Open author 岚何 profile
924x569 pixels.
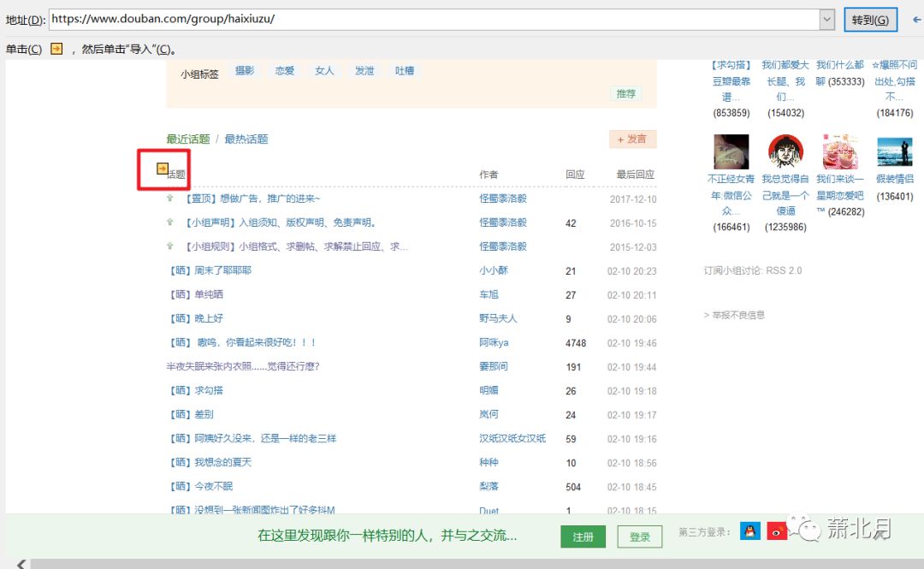coord(489,414)
